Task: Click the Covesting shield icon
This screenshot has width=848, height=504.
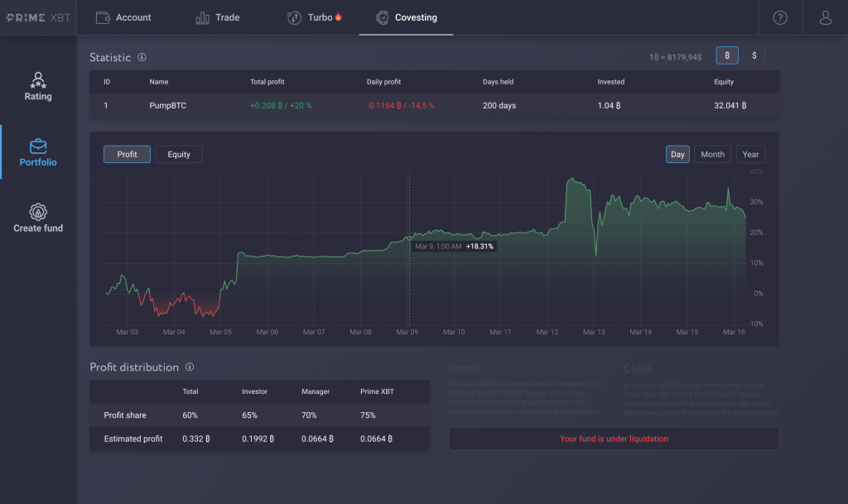Action: [x=383, y=17]
